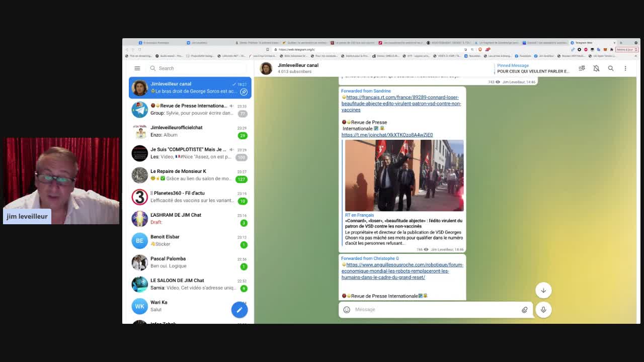
Task: Open Jimleveilleur canal header info
Action: click(x=298, y=68)
